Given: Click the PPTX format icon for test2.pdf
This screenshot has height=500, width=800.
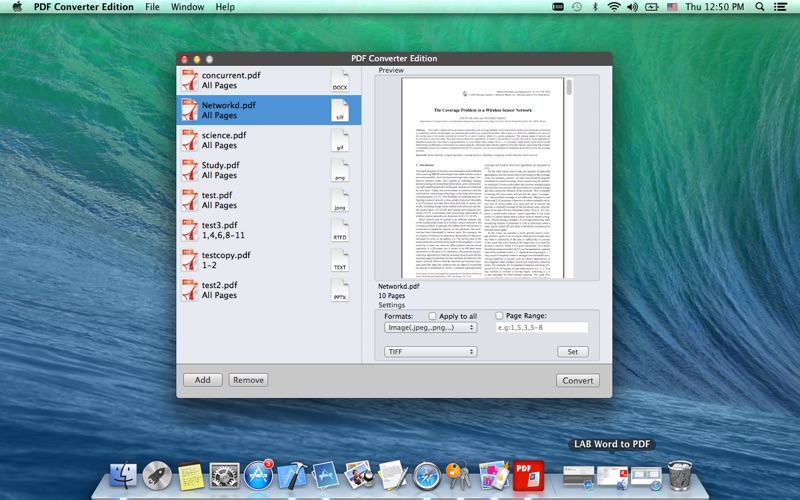Looking at the screenshot, I should pyautogui.click(x=340, y=290).
